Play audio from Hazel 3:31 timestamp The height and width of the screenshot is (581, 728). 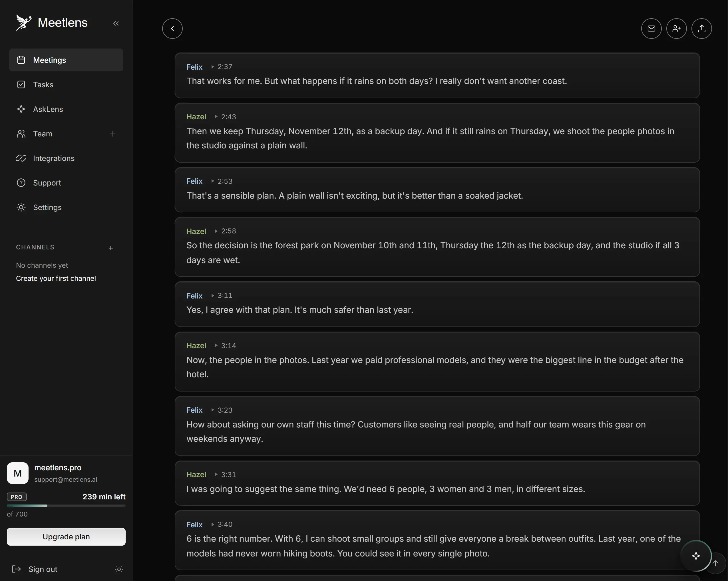coord(226,474)
